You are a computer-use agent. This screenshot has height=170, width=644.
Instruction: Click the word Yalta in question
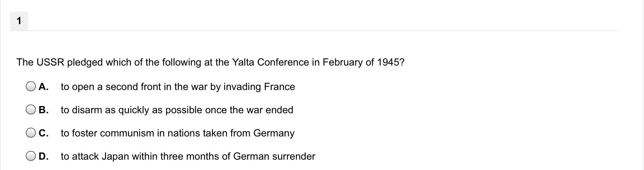point(243,62)
